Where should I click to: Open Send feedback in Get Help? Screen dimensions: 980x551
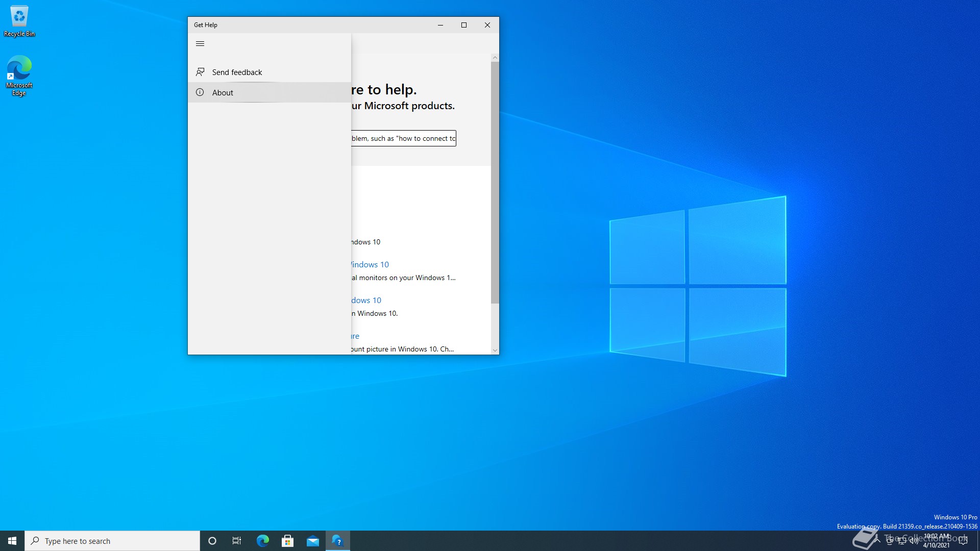click(269, 72)
